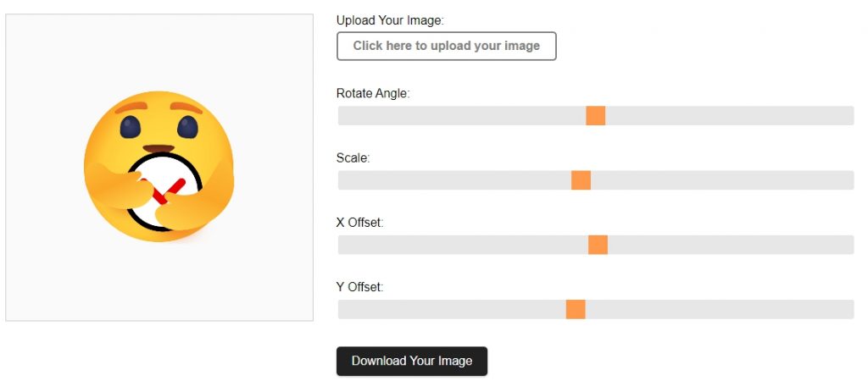Grab the Rotate Angle slider handle
This screenshot has height=392, width=868.
(596, 115)
